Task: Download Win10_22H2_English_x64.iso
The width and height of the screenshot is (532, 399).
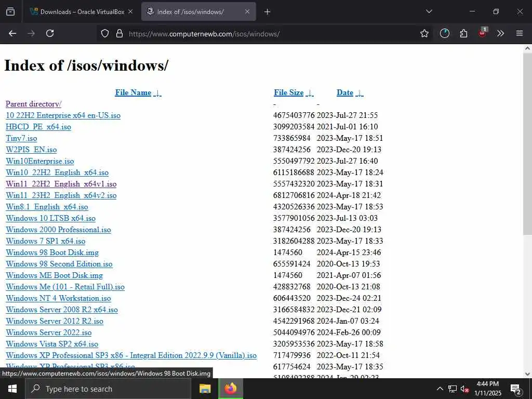Action: click(57, 172)
